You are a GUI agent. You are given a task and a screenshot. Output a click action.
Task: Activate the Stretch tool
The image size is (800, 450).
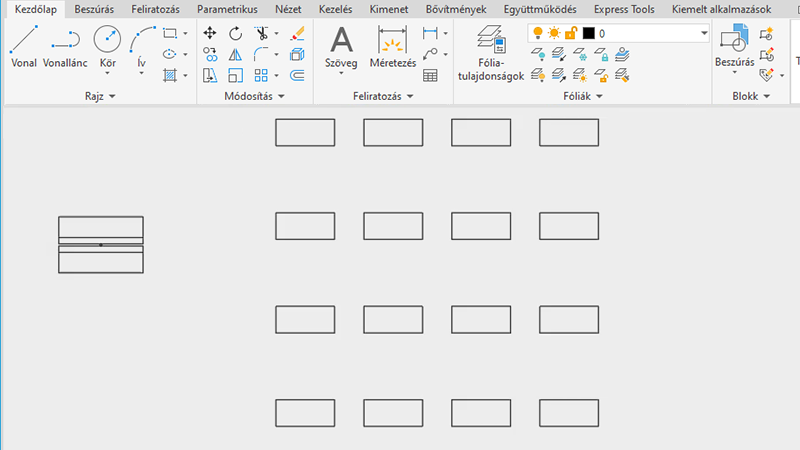click(x=210, y=76)
